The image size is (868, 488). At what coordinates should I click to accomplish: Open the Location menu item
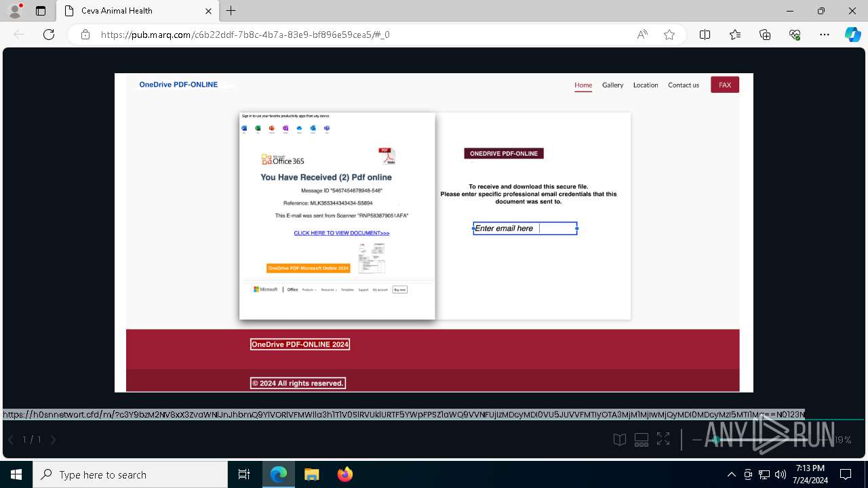pos(646,85)
